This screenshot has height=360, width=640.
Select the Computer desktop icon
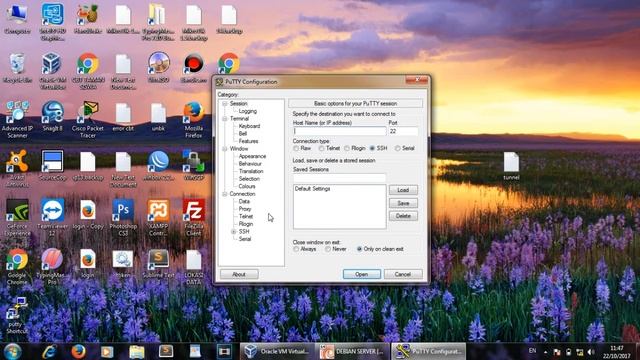(17, 18)
